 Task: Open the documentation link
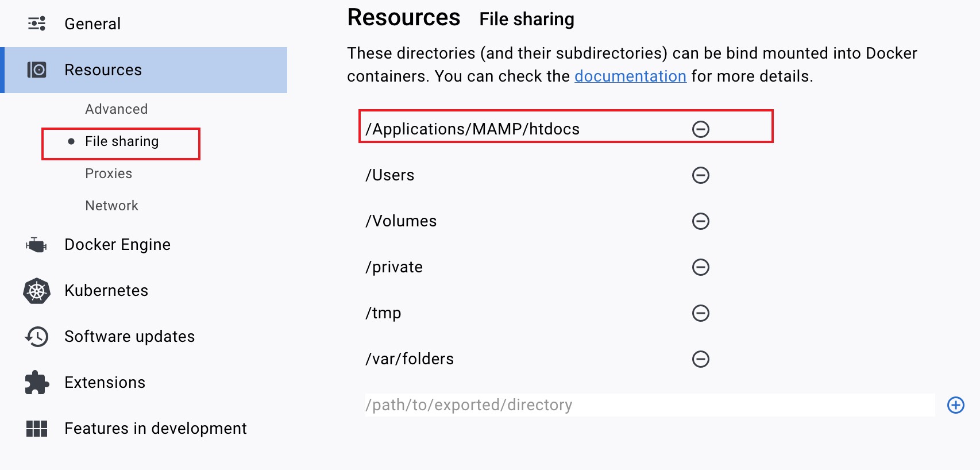pyautogui.click(x=630, y=76)
